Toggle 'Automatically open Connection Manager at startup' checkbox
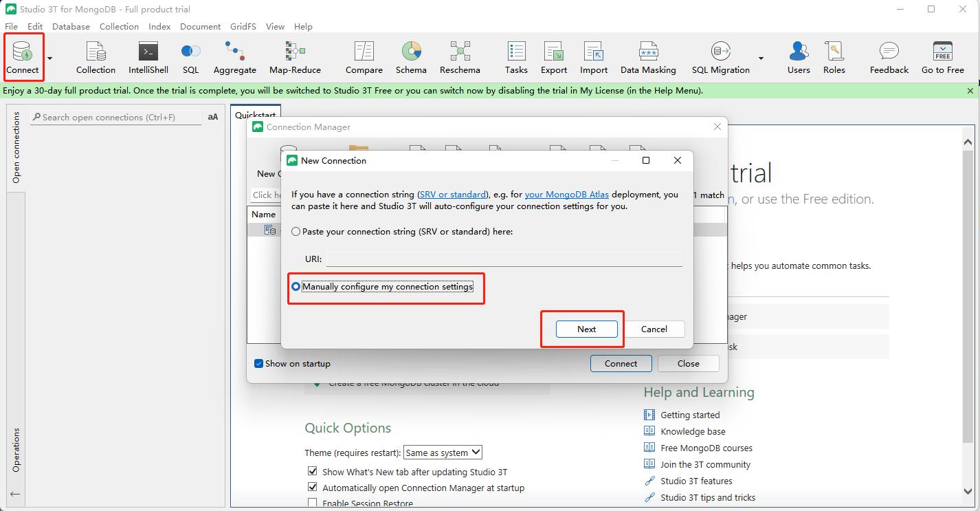 [313, 488]
